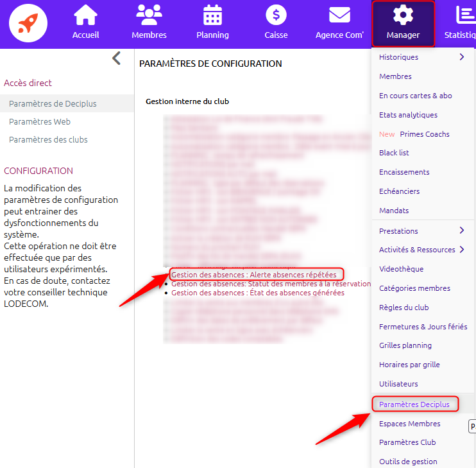
Task: Select Paramètres Deciplus in menu
Action: [x=414, y=404]
